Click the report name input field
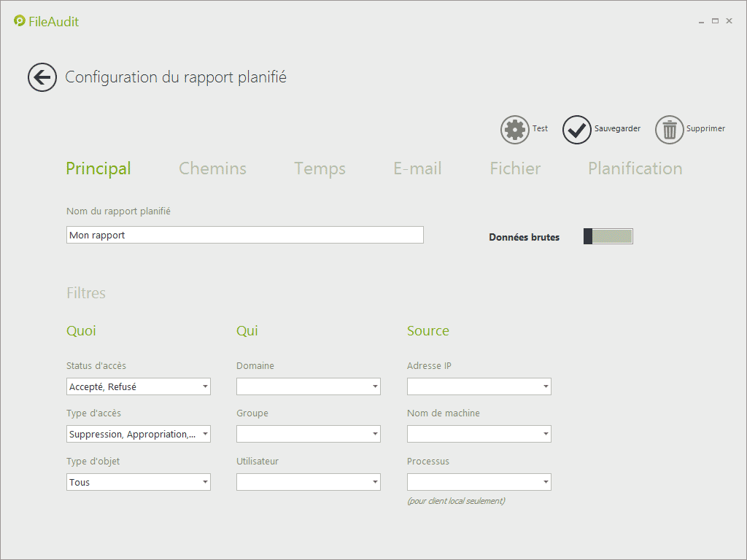Viewport: 747px width, 560px height. pyautogui.click(x=244, y=235)
